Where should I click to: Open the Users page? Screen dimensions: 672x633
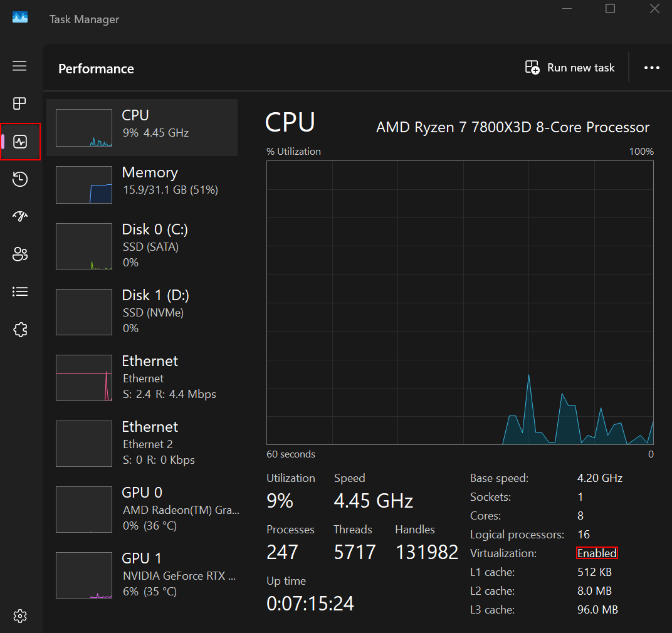point(19,254)
